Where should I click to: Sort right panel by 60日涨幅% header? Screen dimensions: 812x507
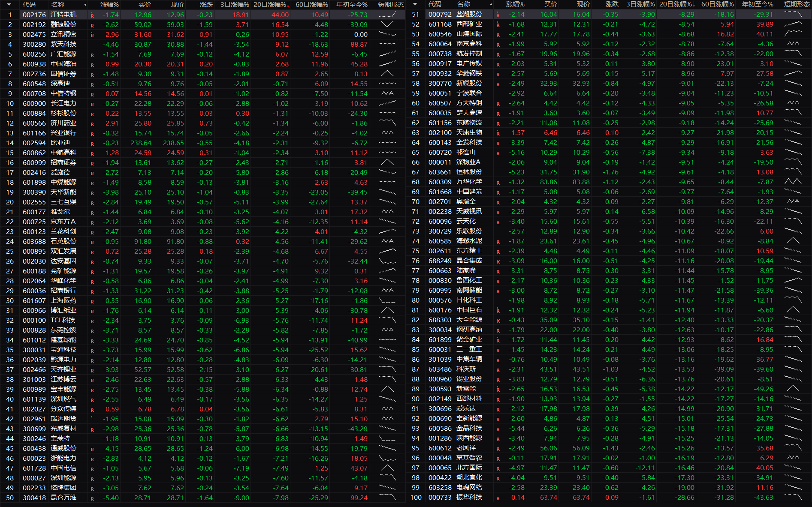[718, 4]
